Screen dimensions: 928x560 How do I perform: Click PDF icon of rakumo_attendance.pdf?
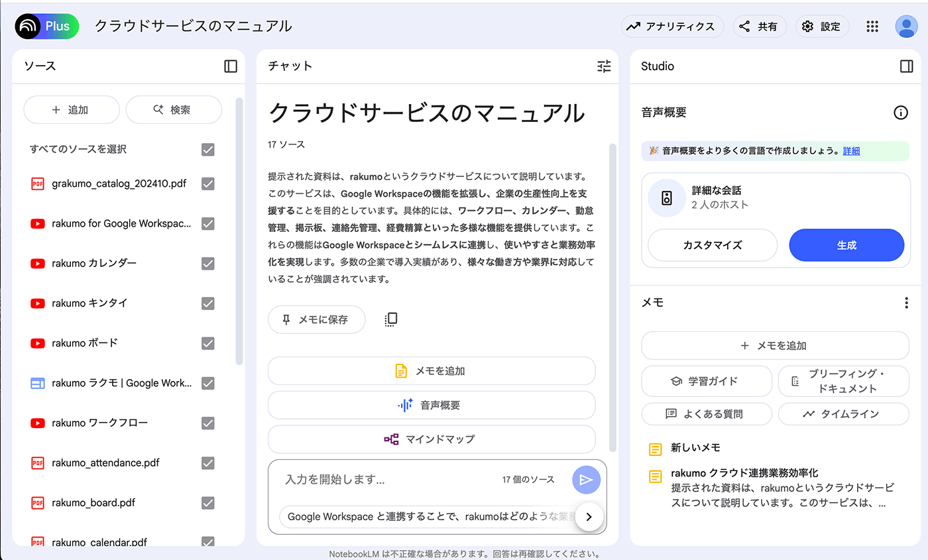click(38, 463)
